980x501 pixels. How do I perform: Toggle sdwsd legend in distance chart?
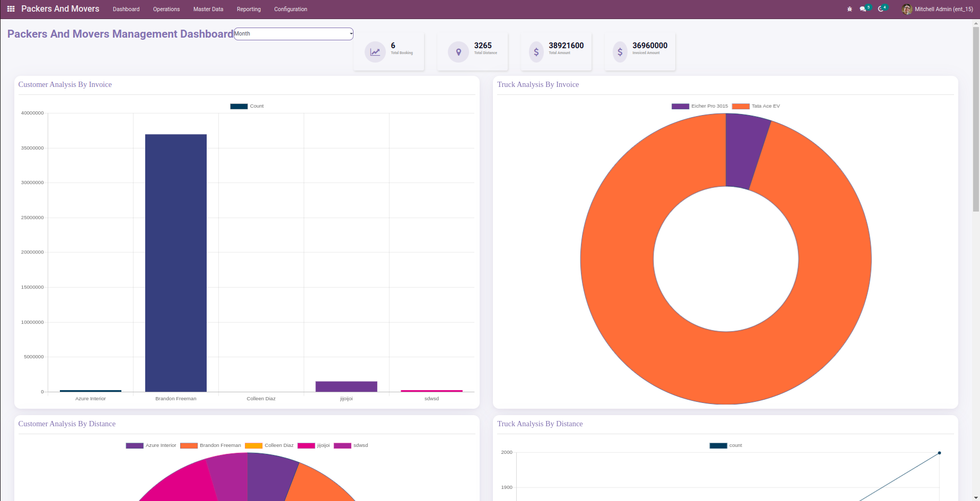[x=351, y=445]
